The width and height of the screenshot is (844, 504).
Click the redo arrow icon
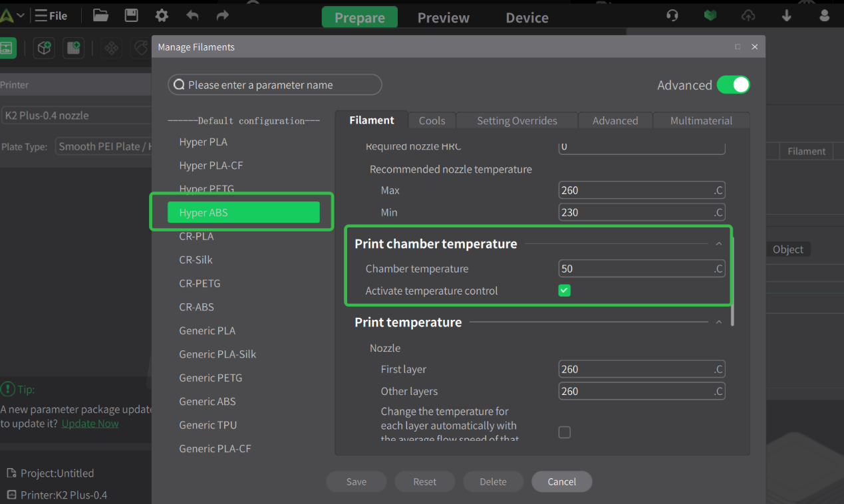tap(223, 15)
